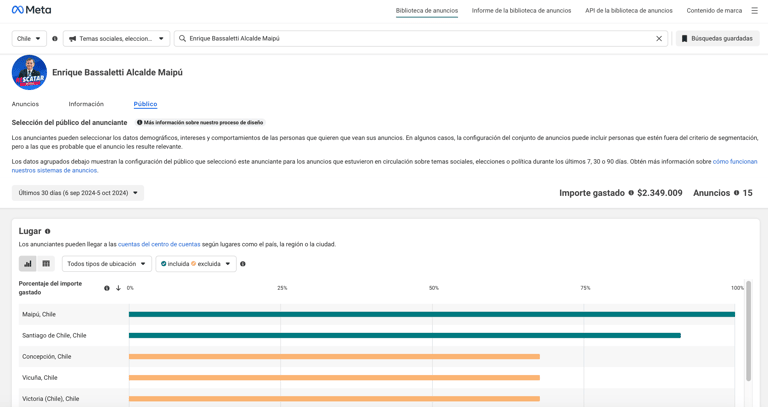Click the Búsquedas guardadas button
The width and height of the screenshot is (768, 407).
(x=718, y=39)
